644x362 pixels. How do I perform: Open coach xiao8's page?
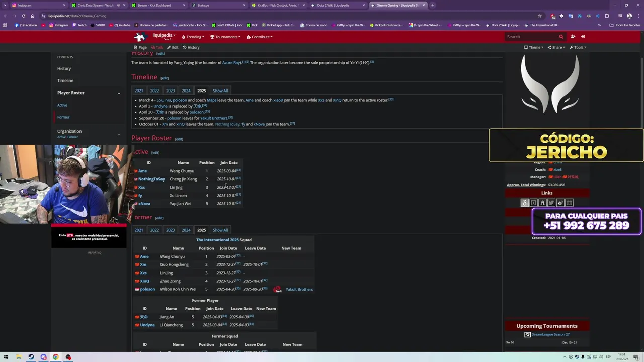click(557, 170)
